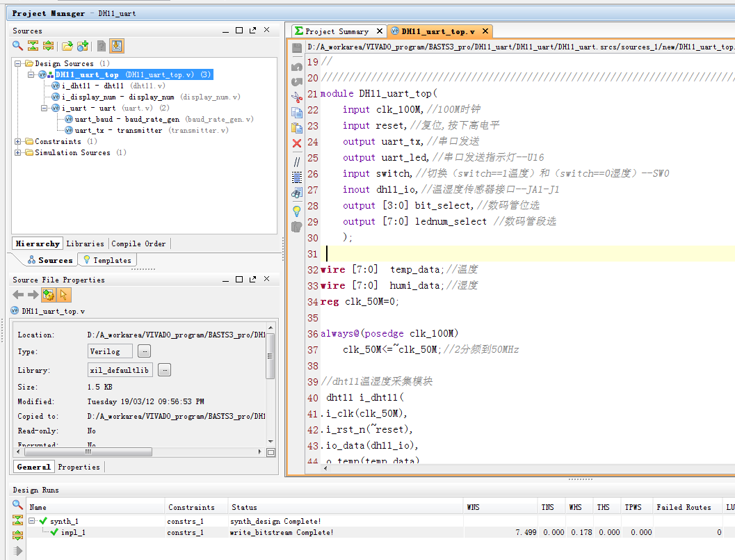
Task: Click Collapse All icon in Sources panel
Action: click(33, 46)
